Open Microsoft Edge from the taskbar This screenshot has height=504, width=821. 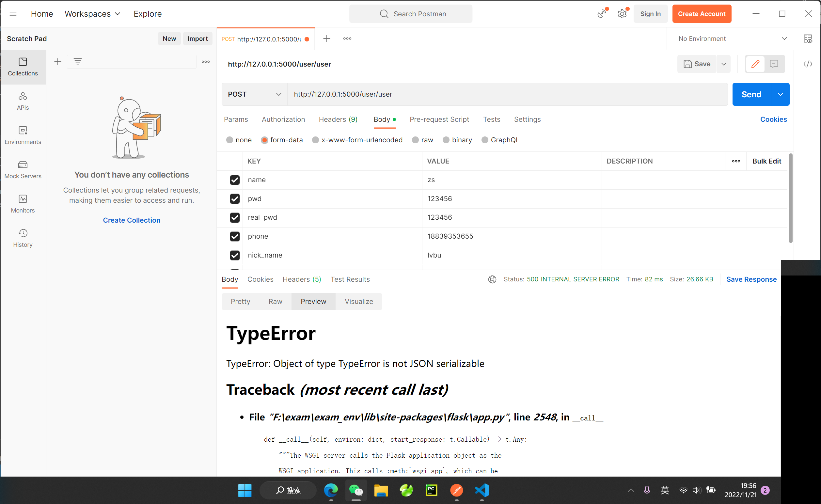(x=331, y=490)
